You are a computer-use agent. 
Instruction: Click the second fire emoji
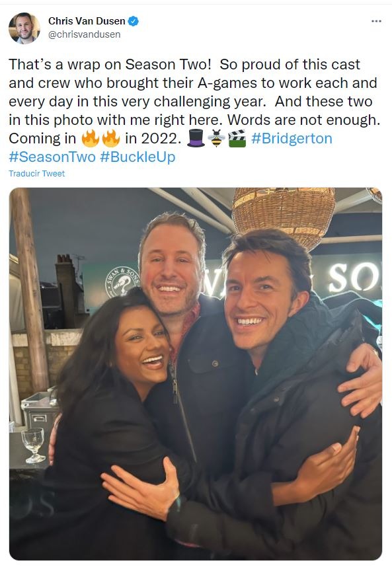coord(110,138)
